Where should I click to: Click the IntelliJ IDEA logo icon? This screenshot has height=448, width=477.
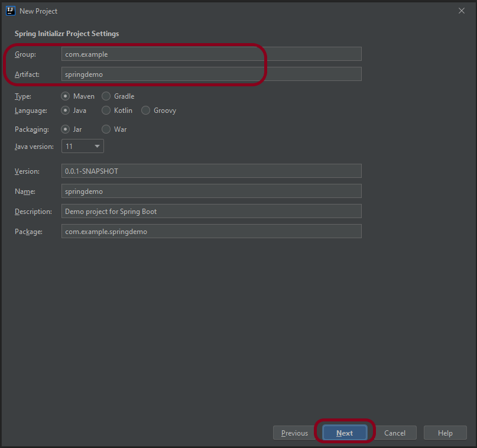10,11
